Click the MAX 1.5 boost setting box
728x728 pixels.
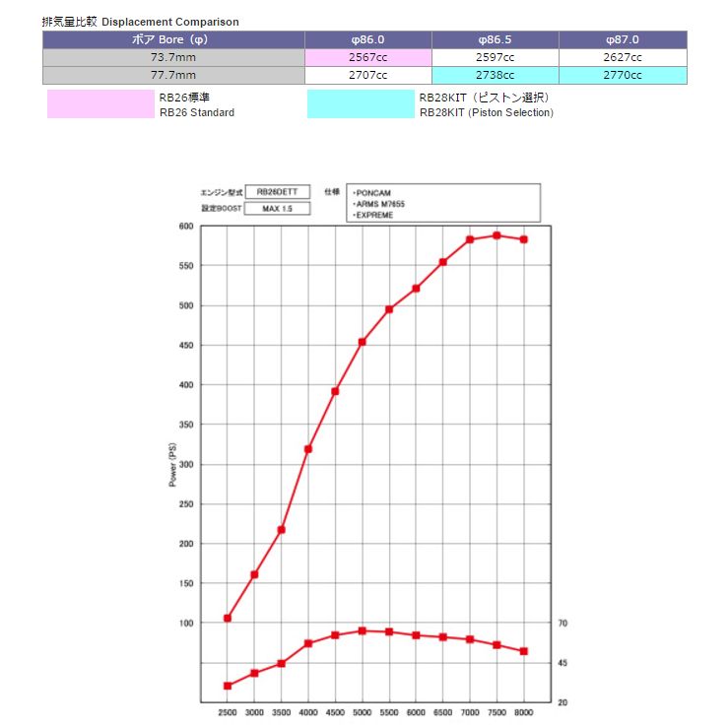[x=276, y=209]
